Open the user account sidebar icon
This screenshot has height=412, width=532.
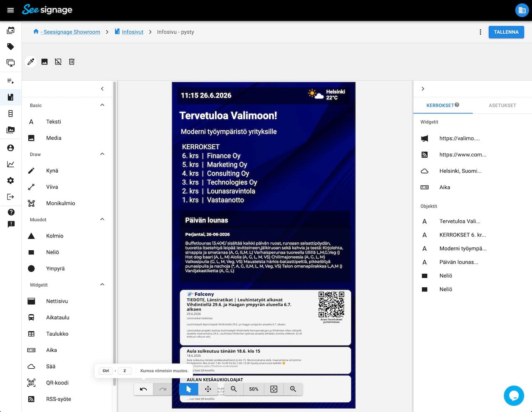point(11,148)
